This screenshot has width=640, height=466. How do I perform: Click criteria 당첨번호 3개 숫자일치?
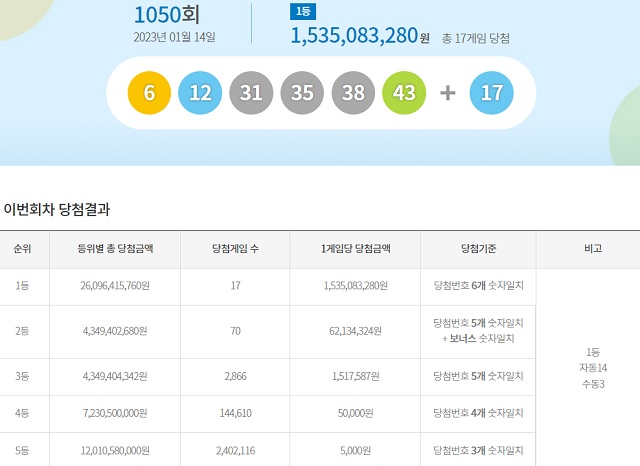478,450
